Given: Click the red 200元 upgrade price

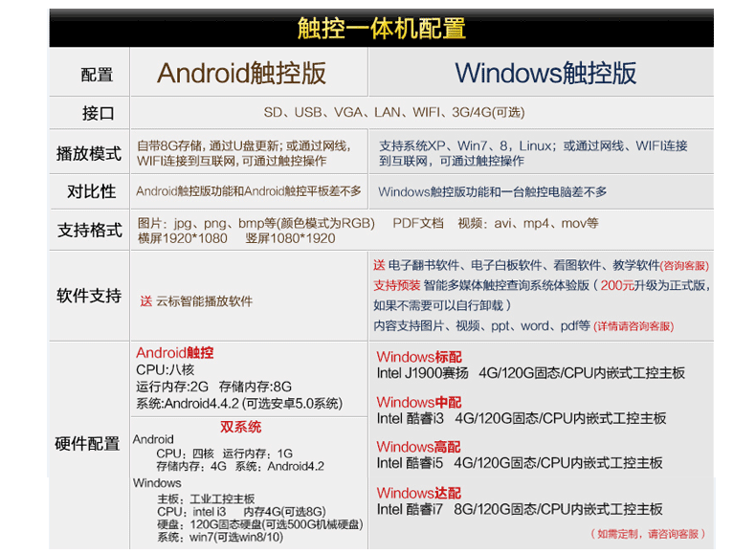Looking at the screenshot, I should coord(615,285).
